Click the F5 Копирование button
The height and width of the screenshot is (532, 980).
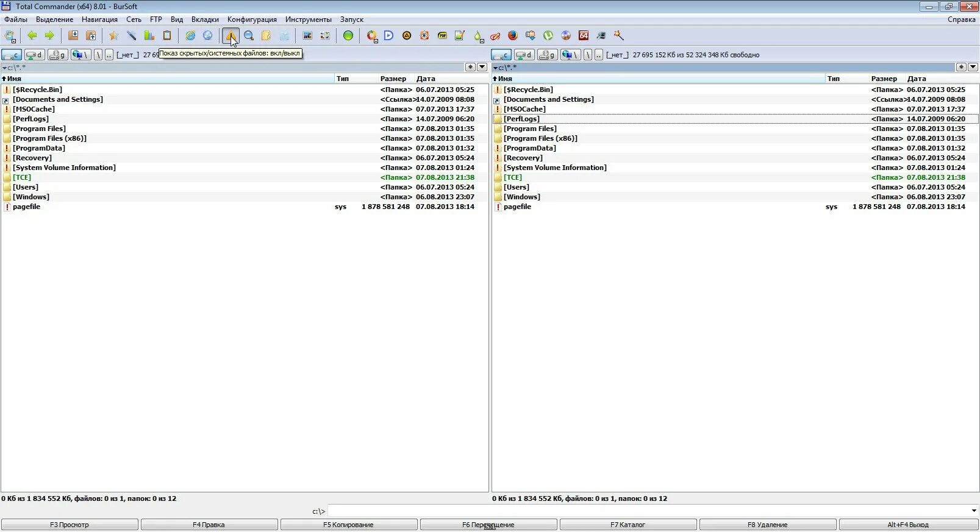click(x=349, y=525)
